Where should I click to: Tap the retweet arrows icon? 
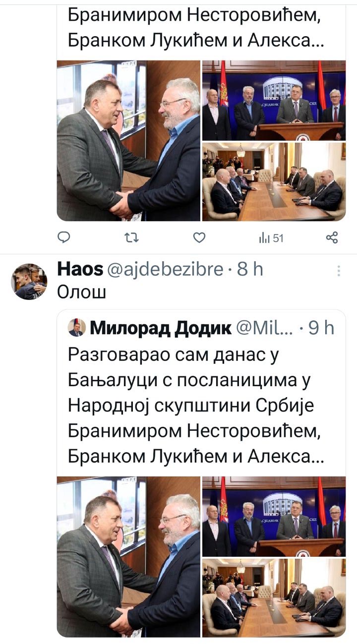131,238
